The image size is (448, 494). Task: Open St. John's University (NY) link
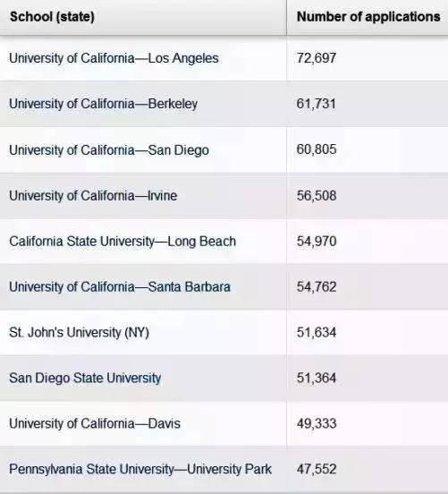(x=79, y=332)
